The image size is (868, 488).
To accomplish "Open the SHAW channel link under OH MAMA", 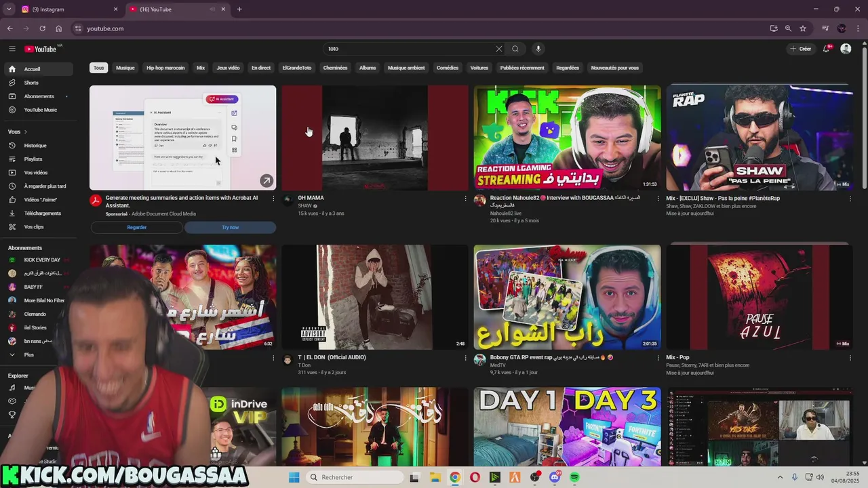I will point(304,205).
